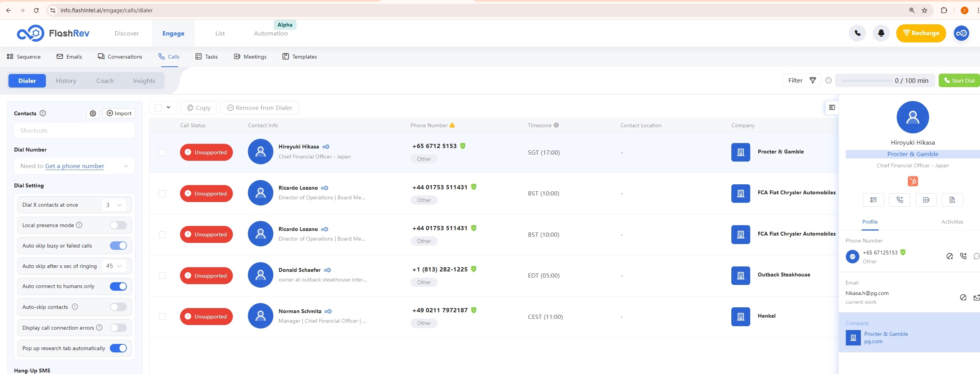Click the meeting video icon in profile panel
Screen dimensions: 980x374
coord(926,200)
